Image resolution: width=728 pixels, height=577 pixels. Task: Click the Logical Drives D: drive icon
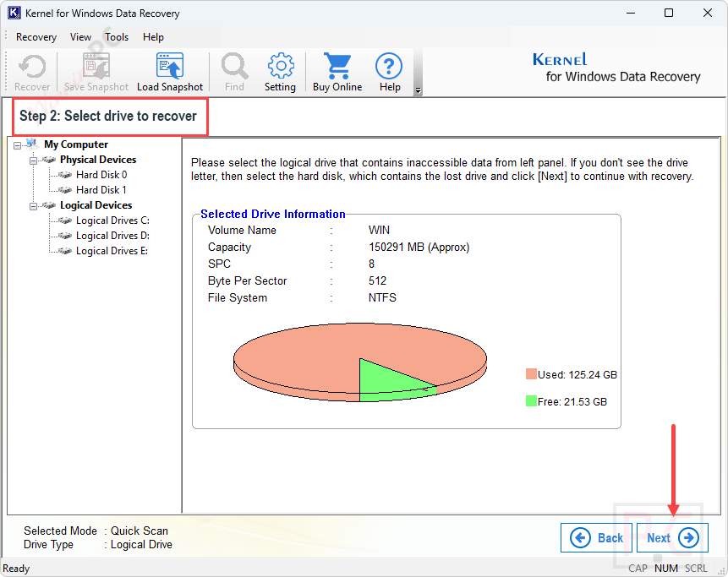(x=65, y=236)
